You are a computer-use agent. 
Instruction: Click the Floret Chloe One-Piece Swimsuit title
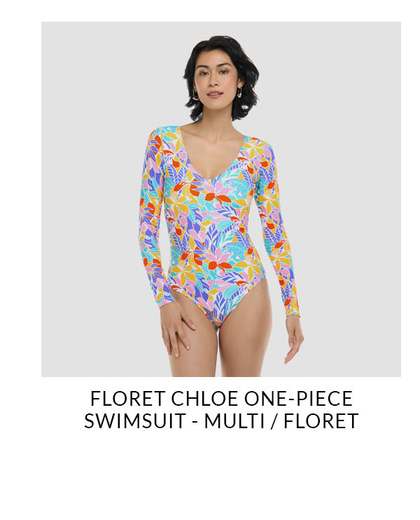pos(221,409)
